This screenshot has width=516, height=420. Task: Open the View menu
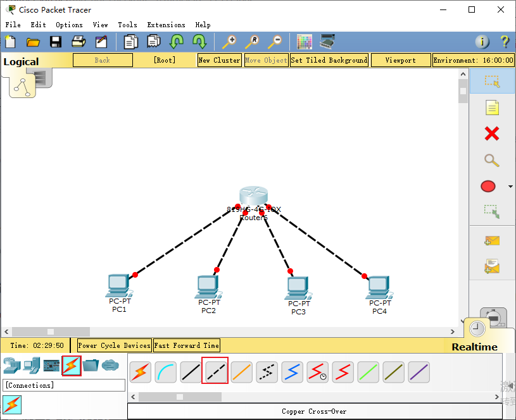(x=101, y=25)
